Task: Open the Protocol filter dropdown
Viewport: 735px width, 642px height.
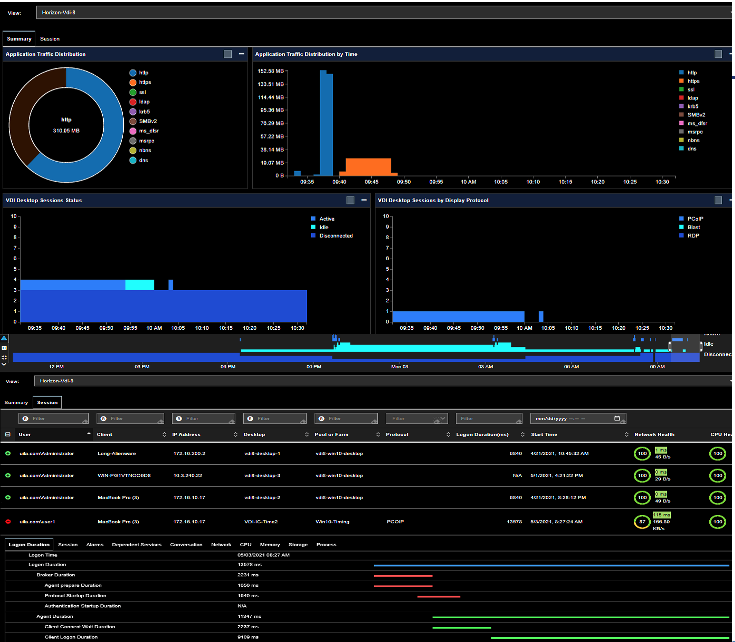Action: (411, 418)
